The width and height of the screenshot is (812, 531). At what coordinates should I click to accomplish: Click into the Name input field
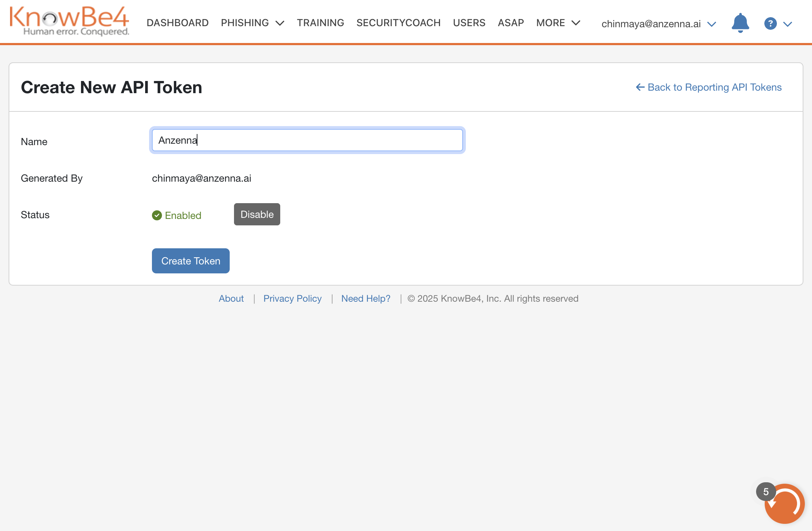(x=307, y=140)
